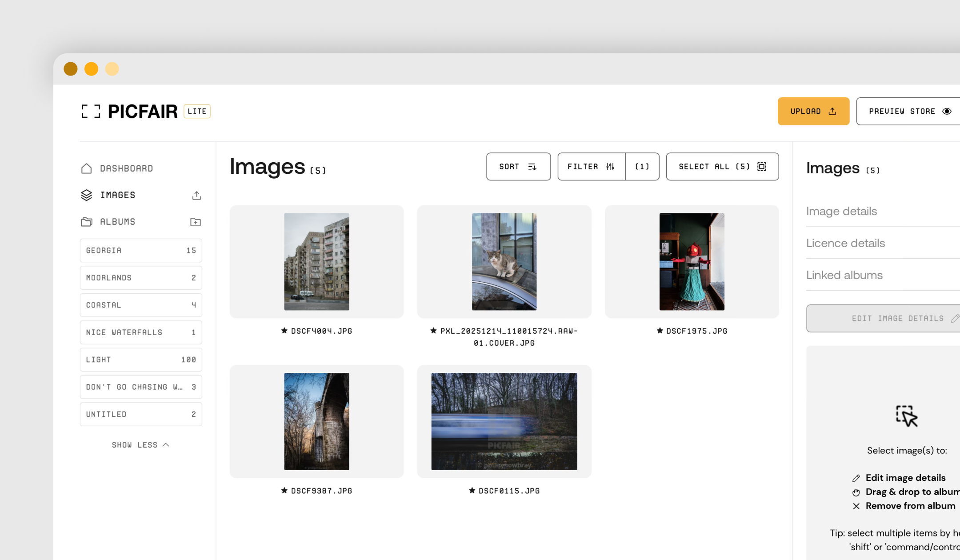Open the Nice Waterfalls album

tap(141, 332)
